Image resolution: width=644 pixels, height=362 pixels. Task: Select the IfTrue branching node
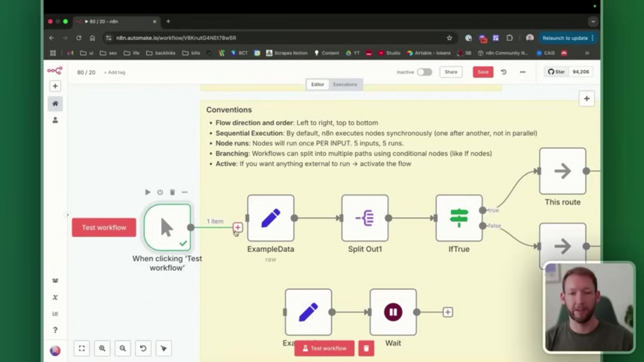pyautogui.click(x=459, y=218)
